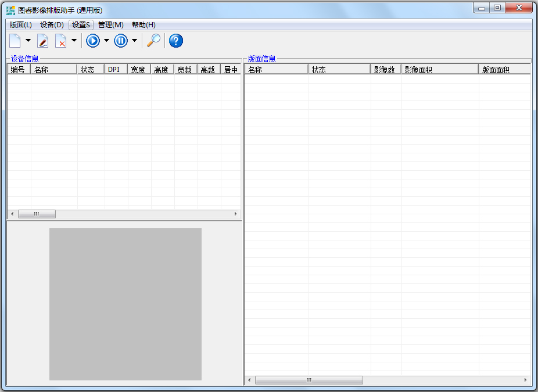Click the edit page pencil icon

43,41
